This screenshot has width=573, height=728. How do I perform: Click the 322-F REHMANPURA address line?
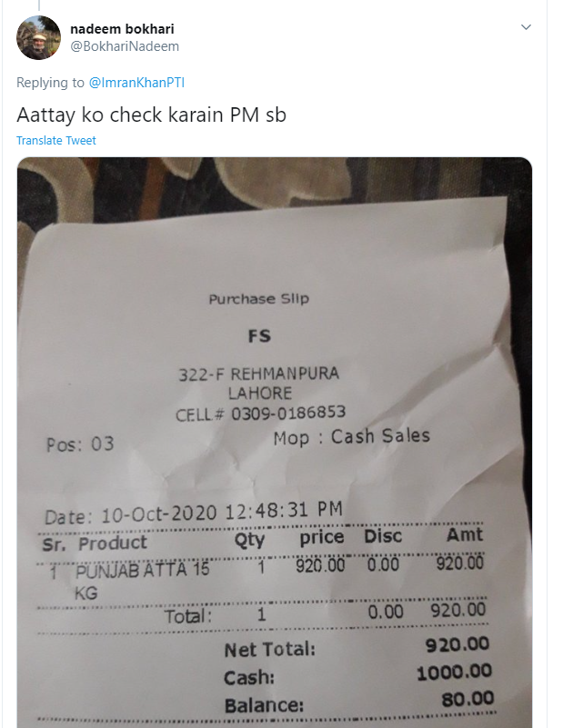point(259,374)
